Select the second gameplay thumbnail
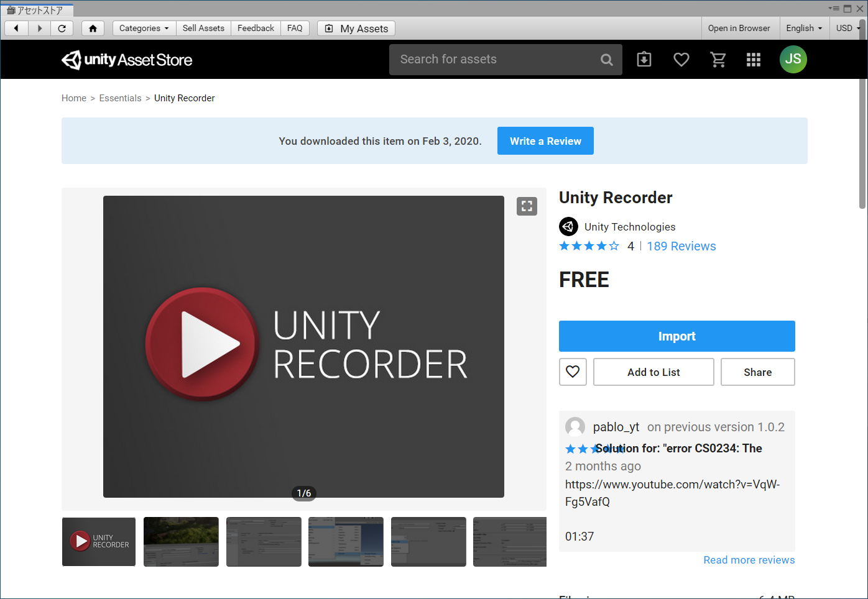 coord(181,541)
